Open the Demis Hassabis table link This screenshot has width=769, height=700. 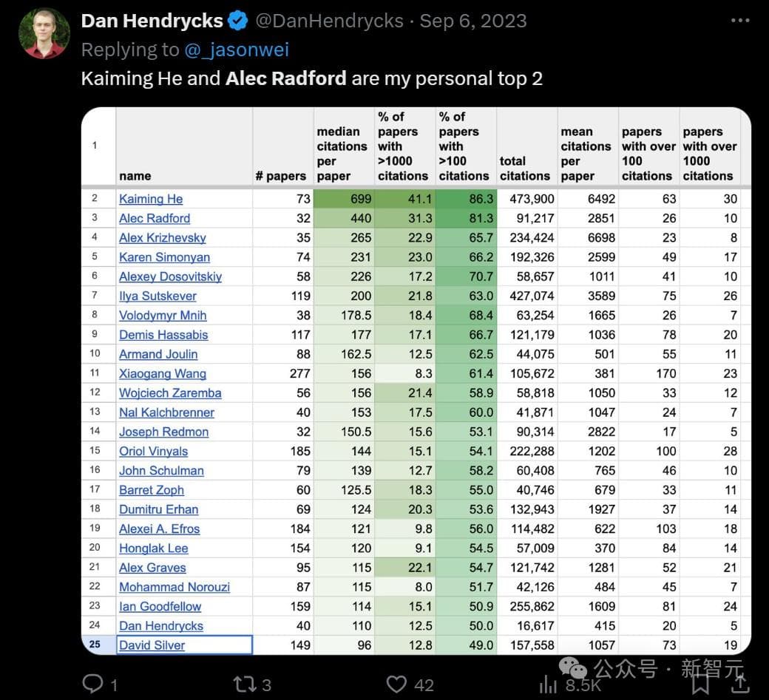pyautogui.click(x=163, y=334)
